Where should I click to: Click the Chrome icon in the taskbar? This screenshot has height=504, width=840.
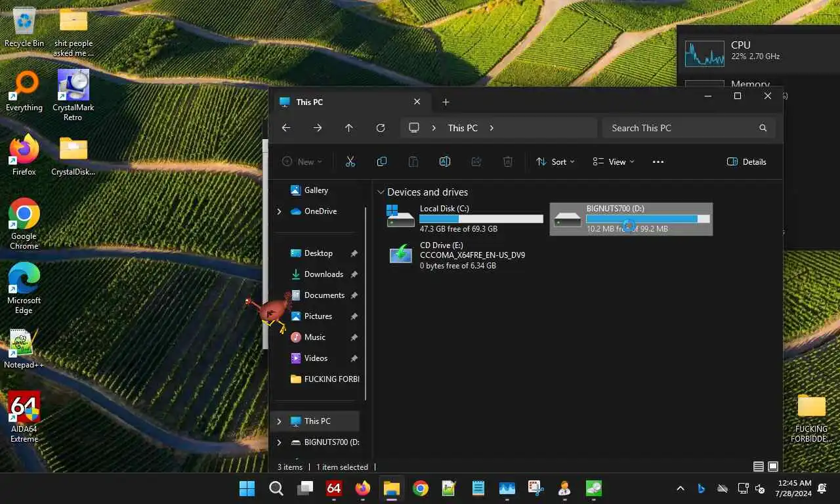[421, 488]
